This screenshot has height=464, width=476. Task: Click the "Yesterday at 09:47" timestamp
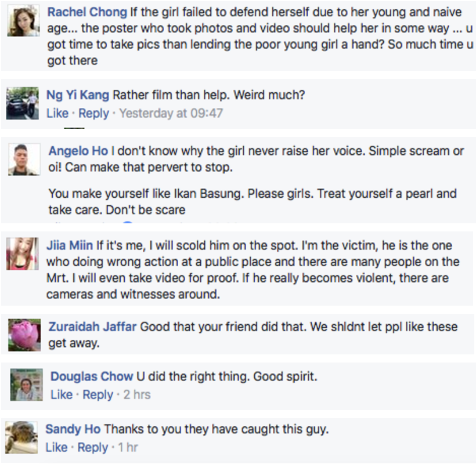(171, 113)
